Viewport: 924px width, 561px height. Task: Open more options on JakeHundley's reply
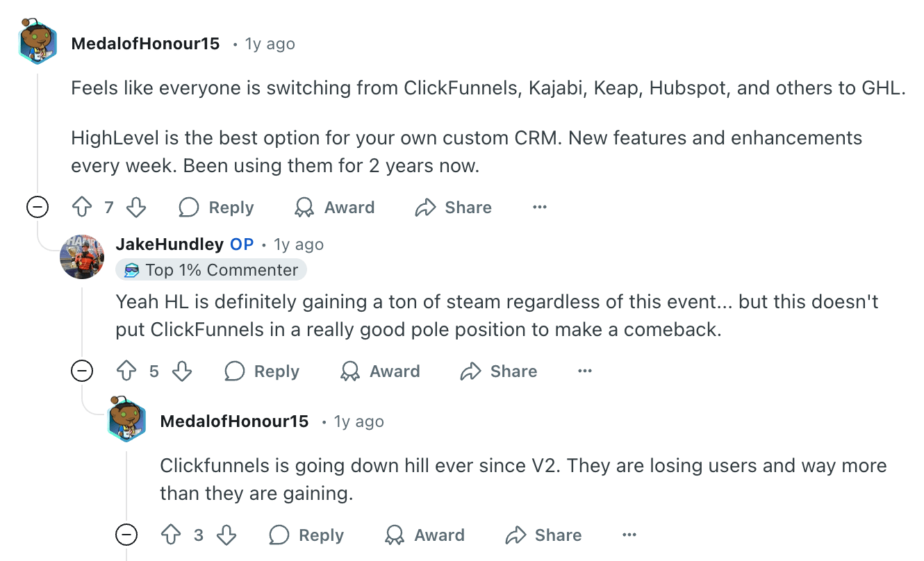pos(585,371)
